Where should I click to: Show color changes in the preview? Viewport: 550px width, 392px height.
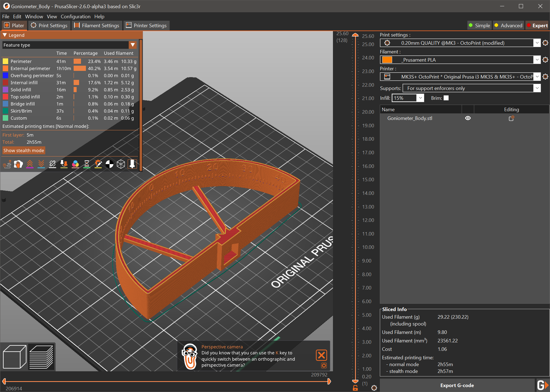[76, 164]
